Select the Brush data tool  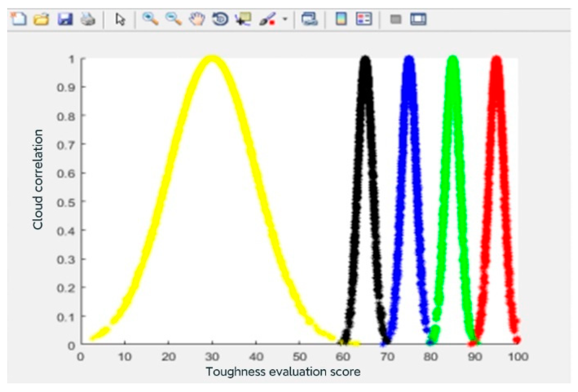(x=267, y=19)
